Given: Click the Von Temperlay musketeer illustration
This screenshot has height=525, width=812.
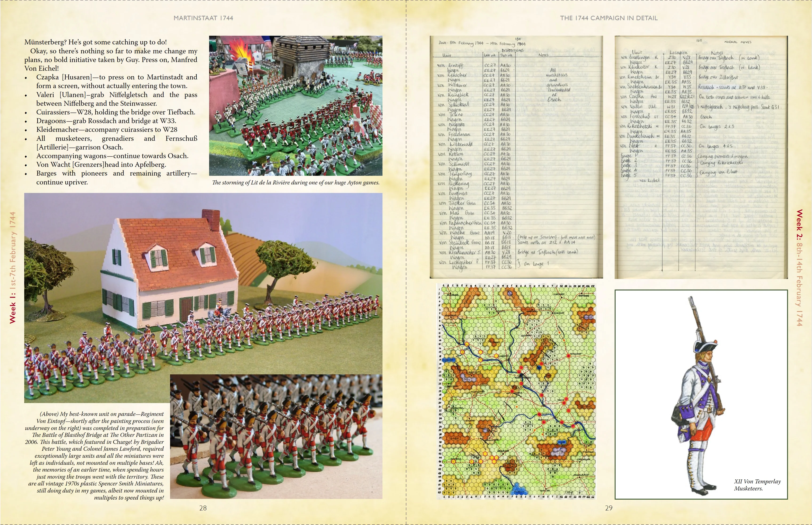Looking at the screenshot, I should click(701, 394).
